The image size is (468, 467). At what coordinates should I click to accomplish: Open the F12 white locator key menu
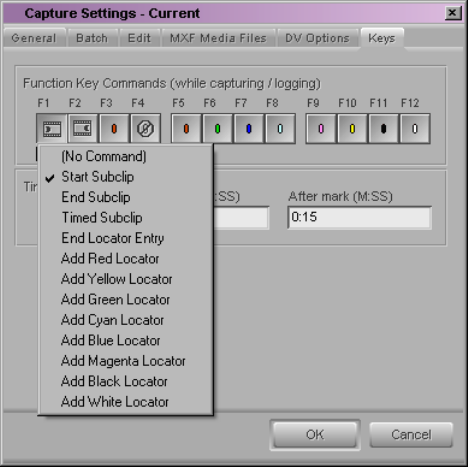click(x=415, y=129)
